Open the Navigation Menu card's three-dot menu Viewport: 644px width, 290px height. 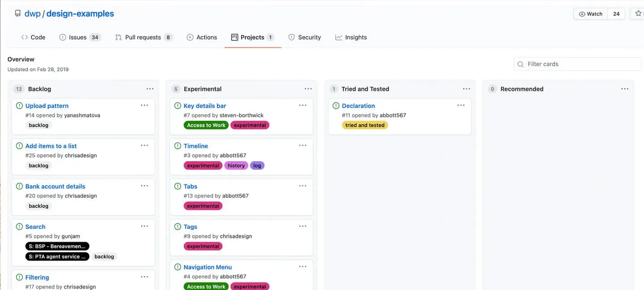303,266
